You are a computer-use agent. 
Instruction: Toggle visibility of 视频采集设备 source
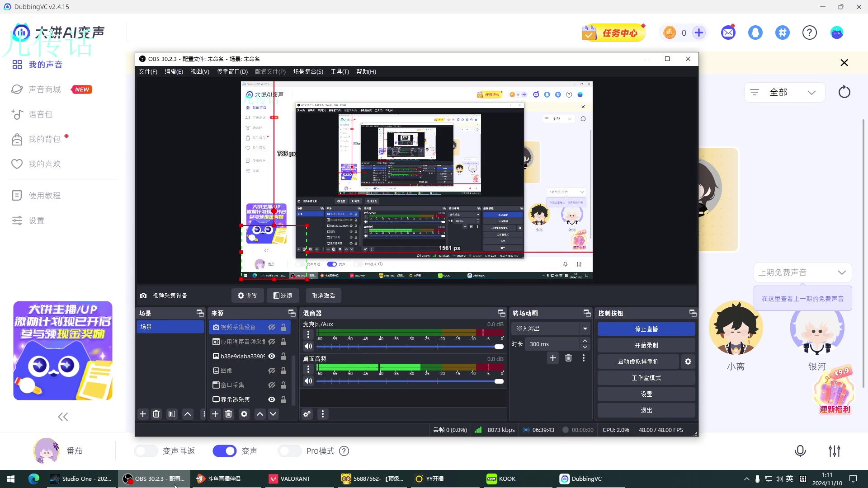(x=272, y=327)
